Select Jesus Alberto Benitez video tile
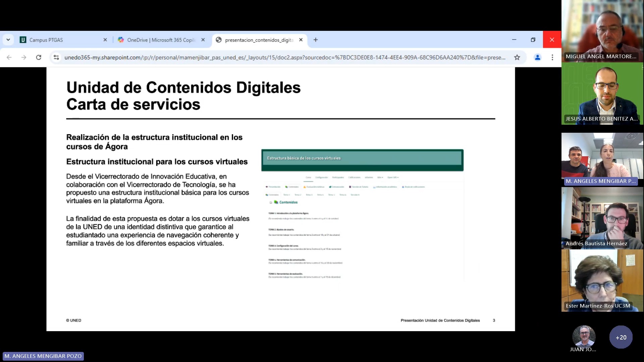644x362 pixels. point(602,94)
